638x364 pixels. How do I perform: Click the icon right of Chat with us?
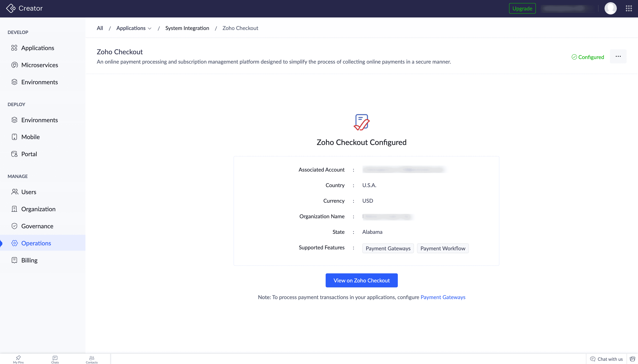tap(632, 359)
